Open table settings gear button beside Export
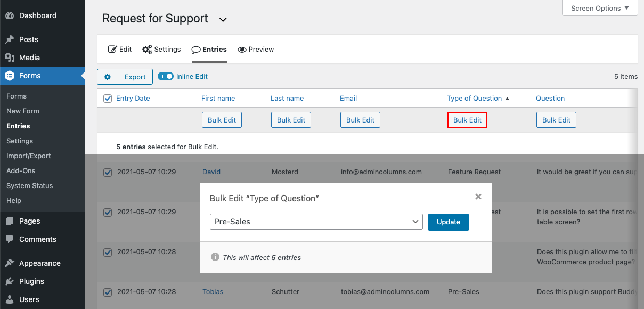The width and height of the screenshot is (644, 309). pos(107,77)
